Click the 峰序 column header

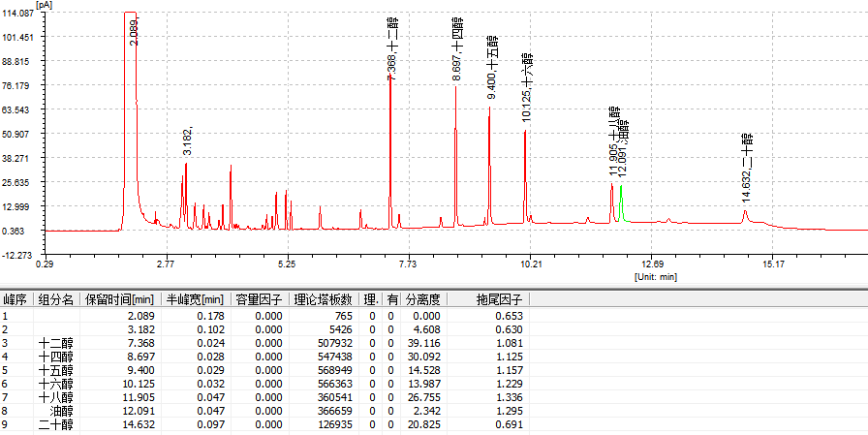click(x=15, y=299)
